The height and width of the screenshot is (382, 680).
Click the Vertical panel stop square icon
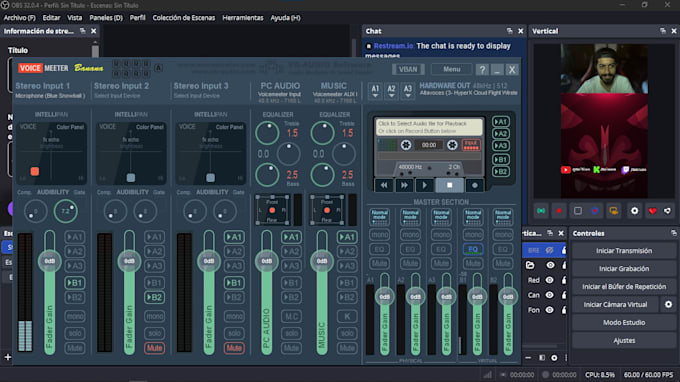[578, 211]
